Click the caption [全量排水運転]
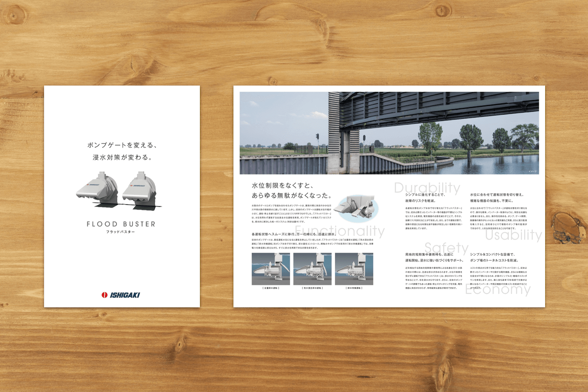588x392 pixels. pyautogui.click(x=271, y=288)
